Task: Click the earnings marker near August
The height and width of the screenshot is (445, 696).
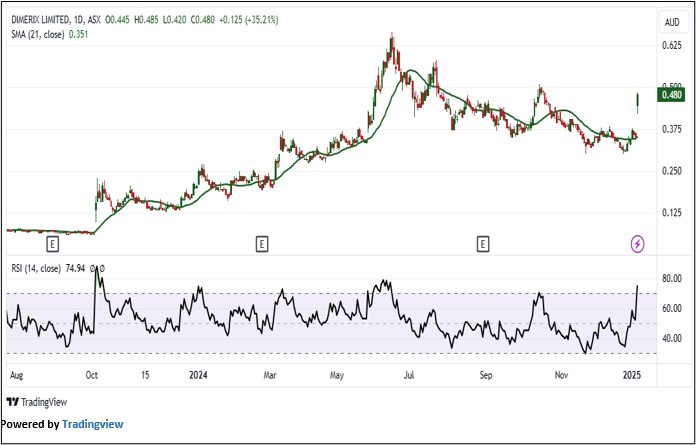Action: pyautogui.click(x=52, y=244)
